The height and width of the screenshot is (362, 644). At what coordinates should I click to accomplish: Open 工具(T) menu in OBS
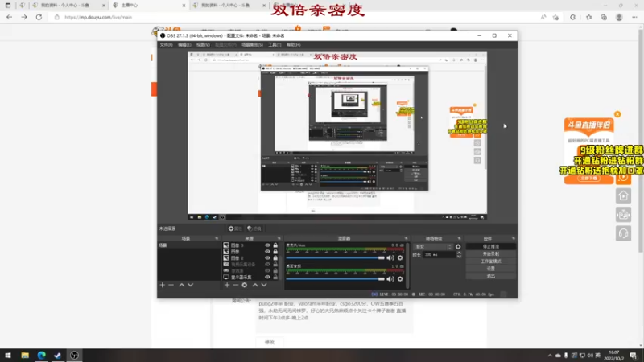[x=275, y=45]
